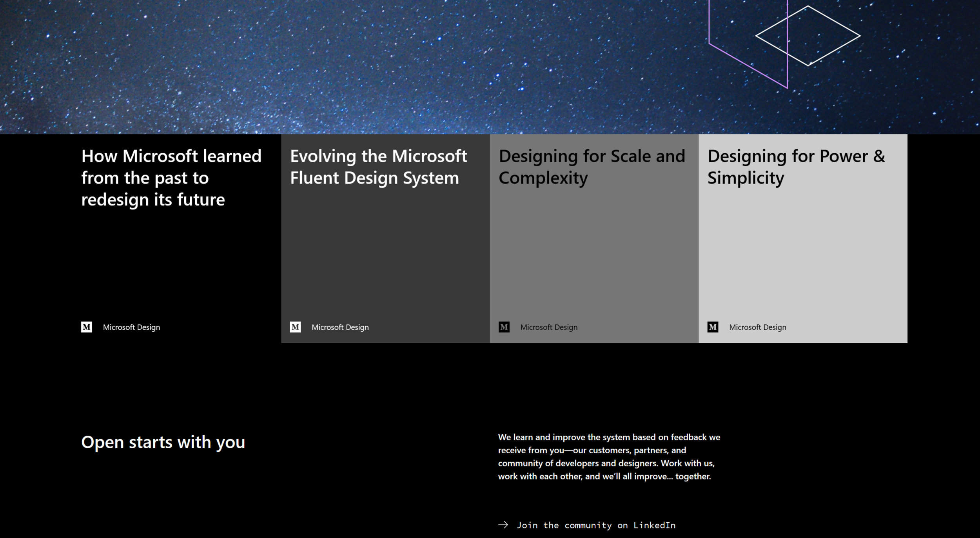Click arrow icon before 'Join the community'
The height and width of the screenshot is (538, 980).
(503, 525)
